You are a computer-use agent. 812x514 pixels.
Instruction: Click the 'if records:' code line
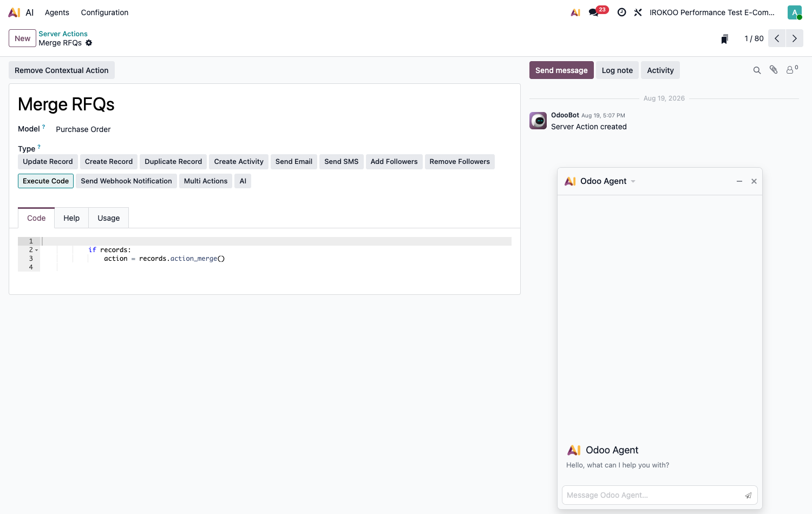click(x=109, y=250)
